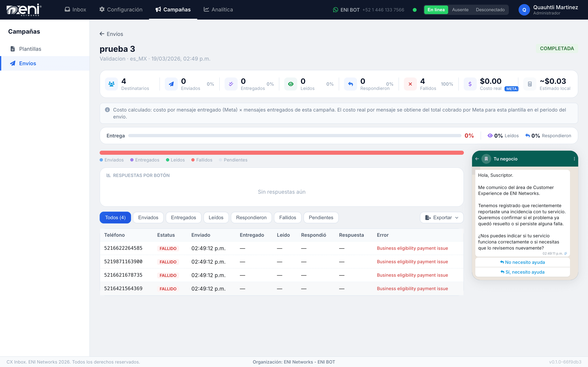
Task: Click the Destinatarios people icon
Action: 111,84
